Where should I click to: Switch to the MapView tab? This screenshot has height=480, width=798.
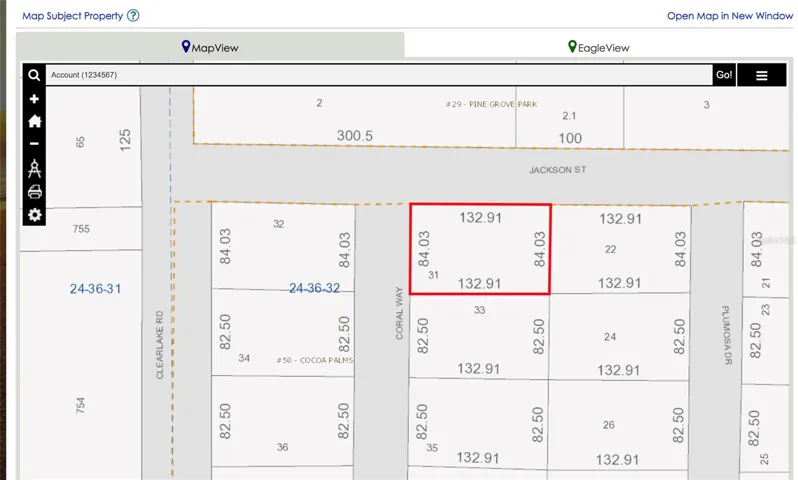(x=210, y=47)
